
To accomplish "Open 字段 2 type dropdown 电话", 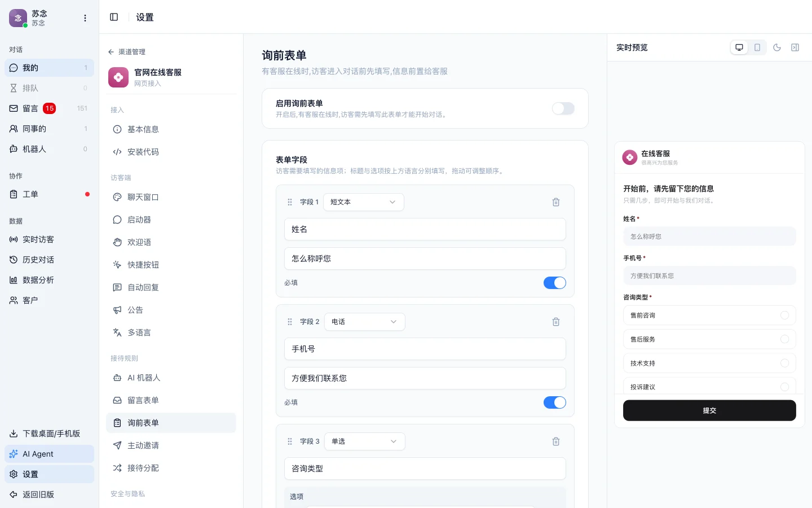I will [x=365, y=322].
